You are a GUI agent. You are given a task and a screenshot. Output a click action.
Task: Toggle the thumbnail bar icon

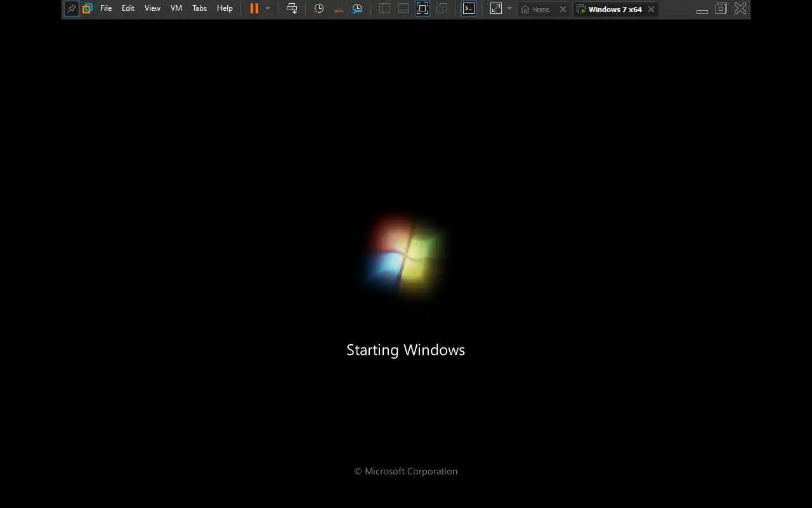pyautogui.click(x=403, y=9)
